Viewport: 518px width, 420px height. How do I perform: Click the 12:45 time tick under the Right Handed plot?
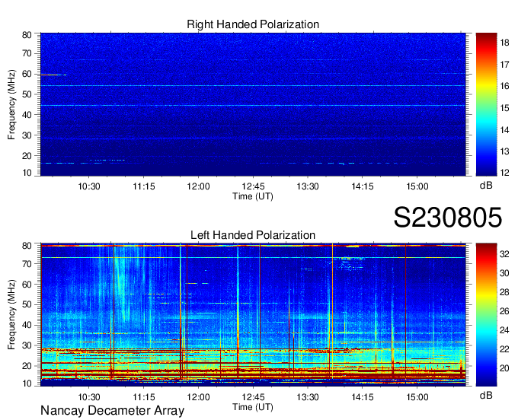tap(253, 186)
